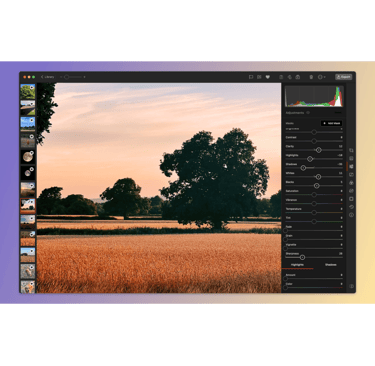The height and width of the screenshot is (366, 375).
Task: Open the info circle icon in the sidebar
Action: [x=351, y=215]
